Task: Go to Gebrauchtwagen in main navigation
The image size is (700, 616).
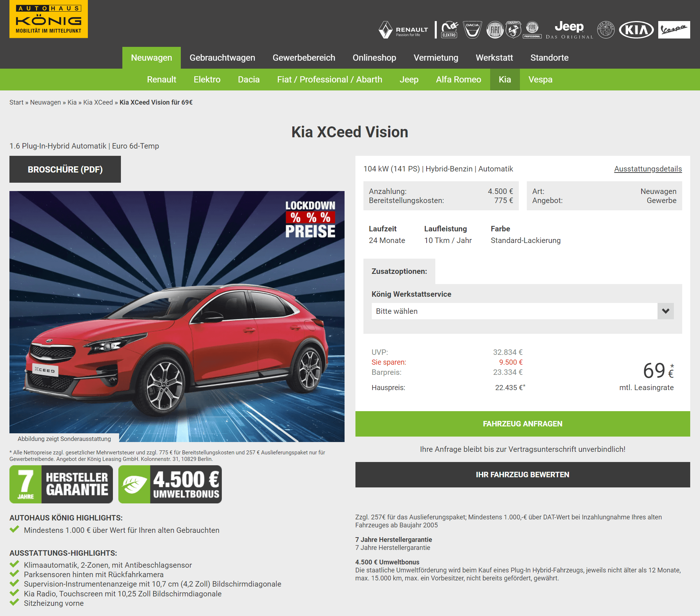Action: (222, 58)
